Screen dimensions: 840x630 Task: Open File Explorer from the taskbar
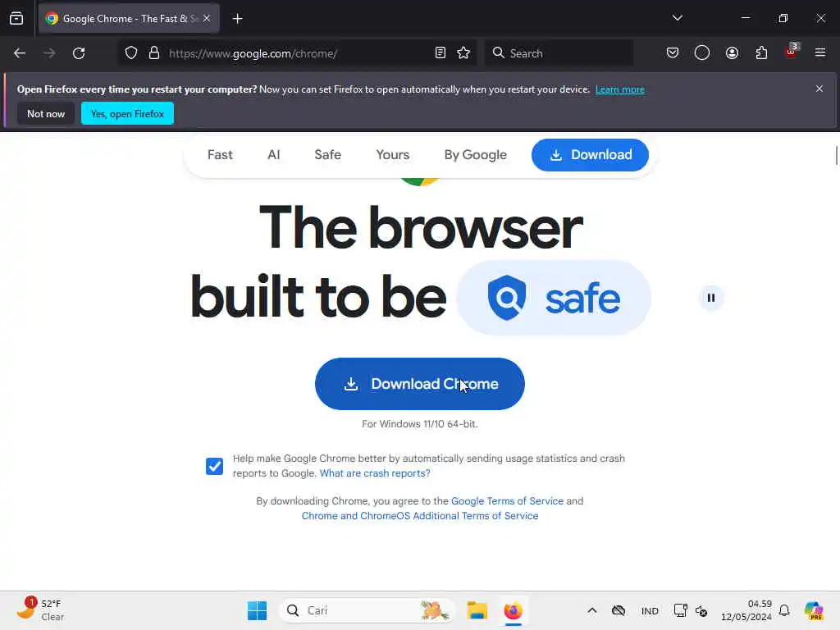[x=477, y=610]
